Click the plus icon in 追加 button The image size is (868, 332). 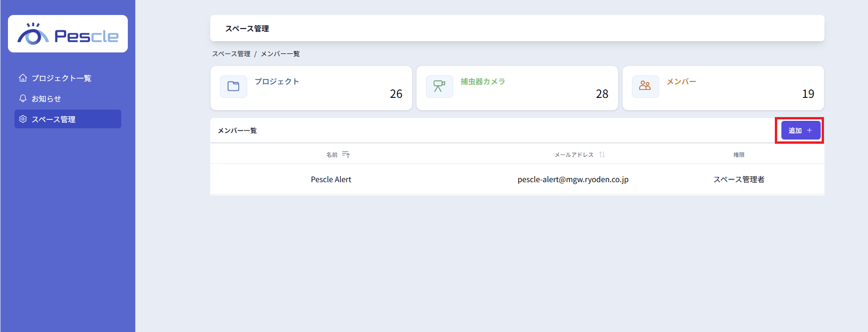tap(809, 130)
